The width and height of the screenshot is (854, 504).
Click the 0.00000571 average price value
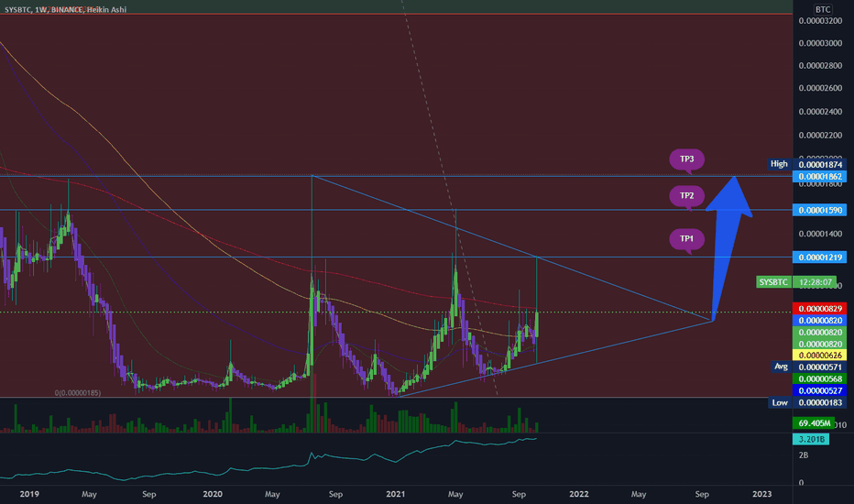coord(820,367)
